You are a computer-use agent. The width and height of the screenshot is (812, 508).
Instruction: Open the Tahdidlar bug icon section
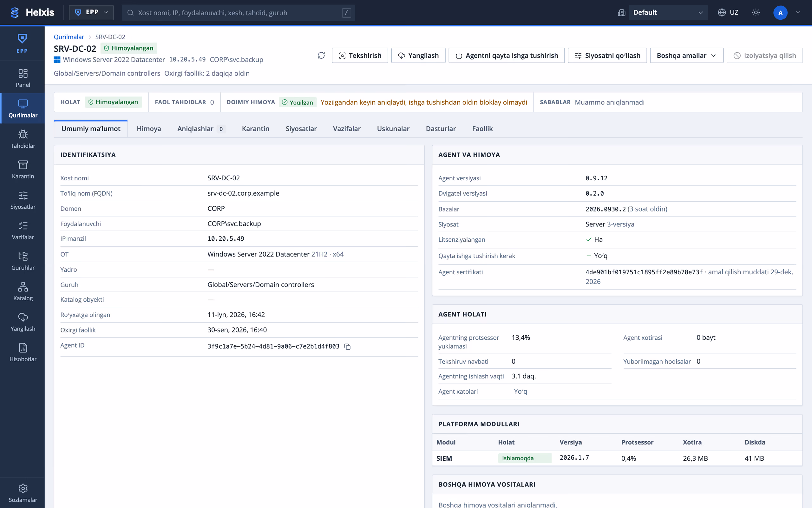23,139
